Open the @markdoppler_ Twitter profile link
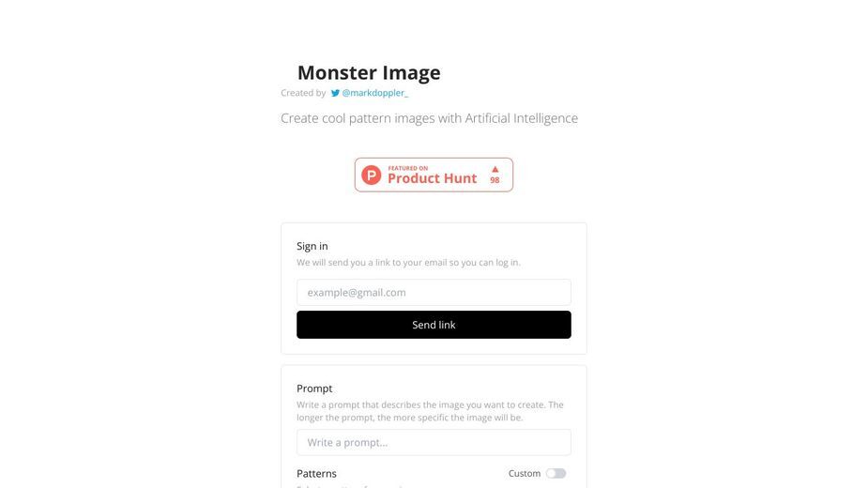The height and width of the screenshot is (488, 868). (374, 93)
